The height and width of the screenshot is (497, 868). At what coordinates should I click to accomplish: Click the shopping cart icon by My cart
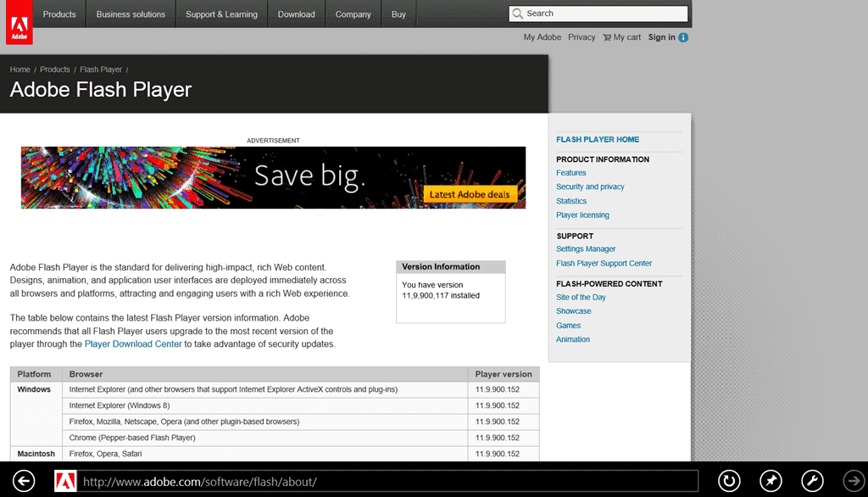click(607, 37)
